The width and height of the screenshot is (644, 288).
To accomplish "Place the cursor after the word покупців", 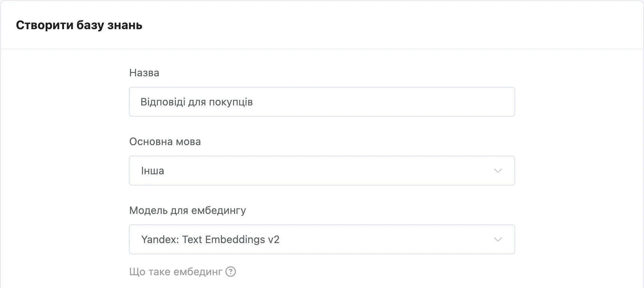I will pos(254,102).
